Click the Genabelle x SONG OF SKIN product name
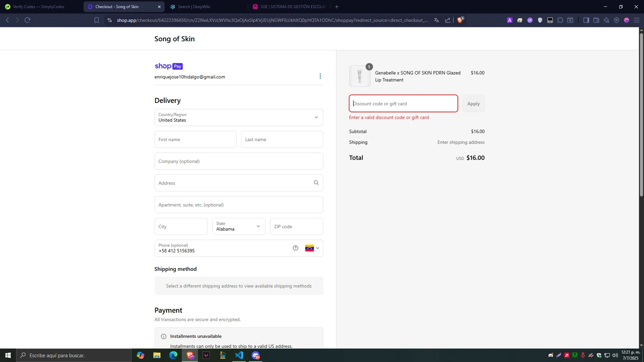The height and width of the screenshot is (362, 644). (x=418, y=76)
